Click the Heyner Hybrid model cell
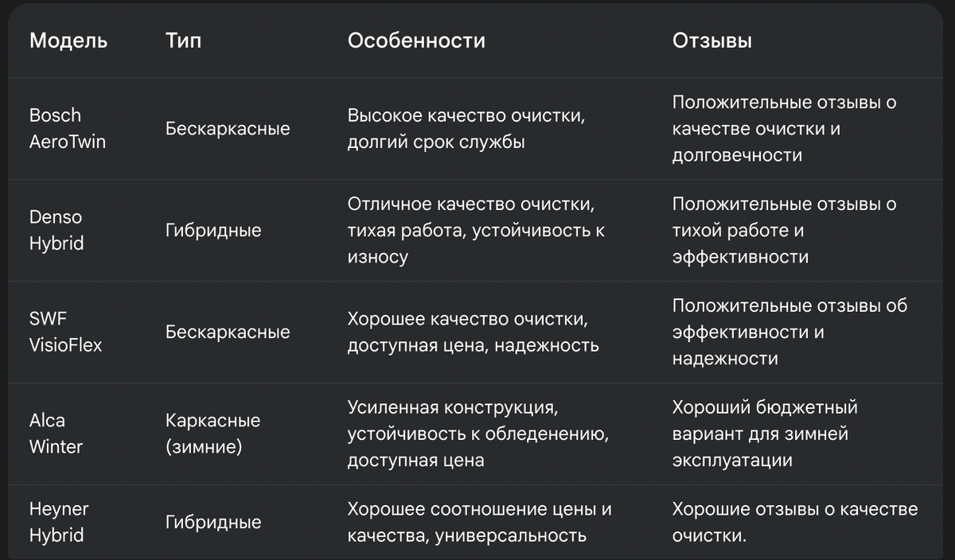Viewport: 955px width, 560px height. tap(59, 523)
